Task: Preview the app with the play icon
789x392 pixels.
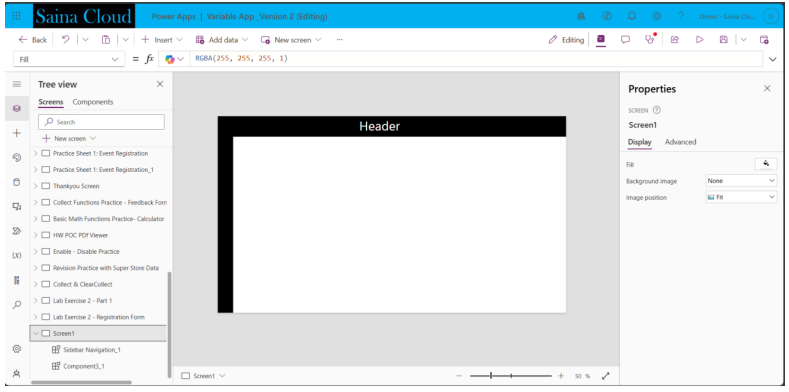Action: [699, 40]
